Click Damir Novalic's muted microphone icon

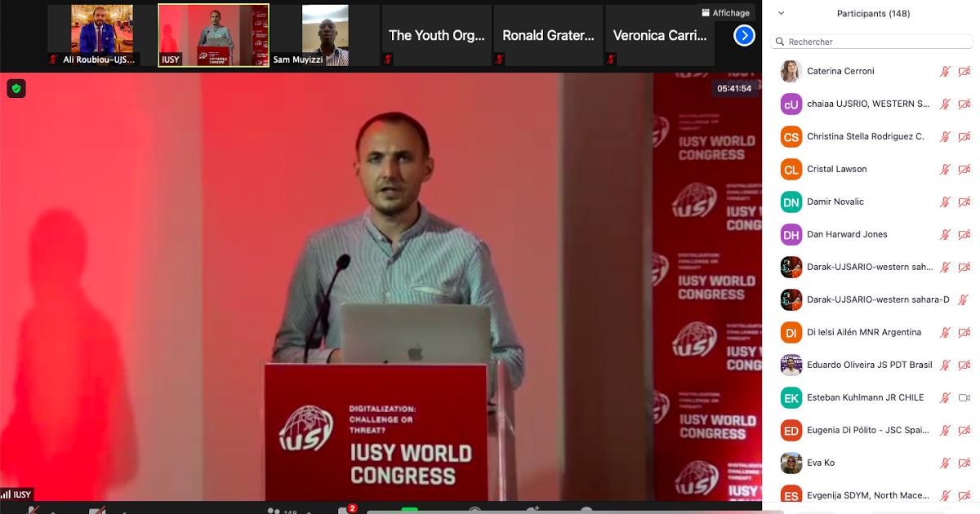point(945,202)
